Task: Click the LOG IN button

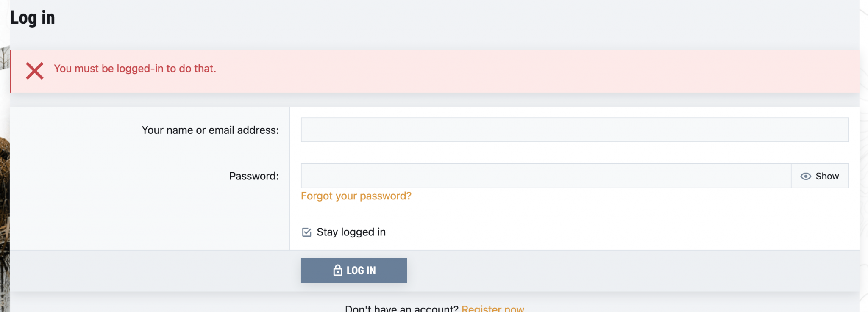Action: (354, 271)
